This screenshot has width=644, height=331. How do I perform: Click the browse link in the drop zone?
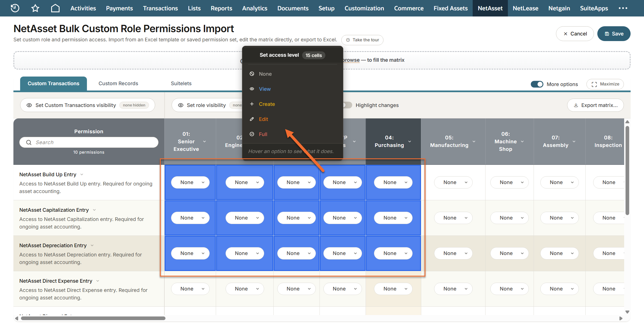tap(351, 60)
